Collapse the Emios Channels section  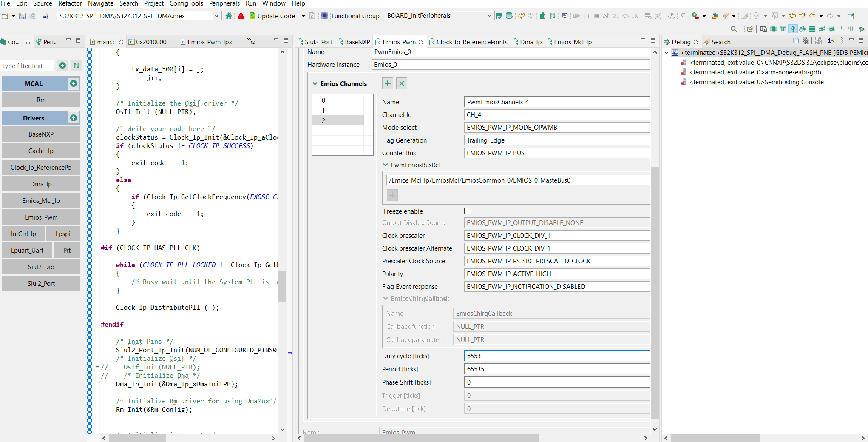click(x=315, y=84)
